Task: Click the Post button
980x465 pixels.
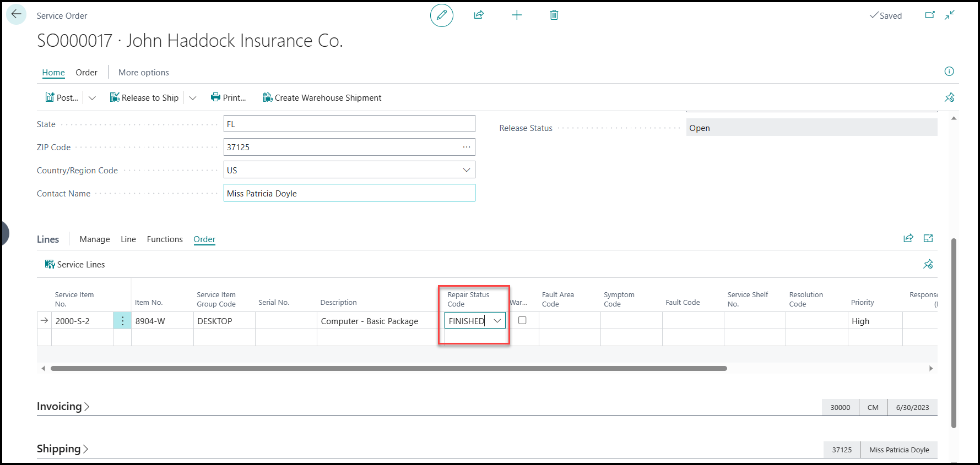Action: (x=62, y=98)
